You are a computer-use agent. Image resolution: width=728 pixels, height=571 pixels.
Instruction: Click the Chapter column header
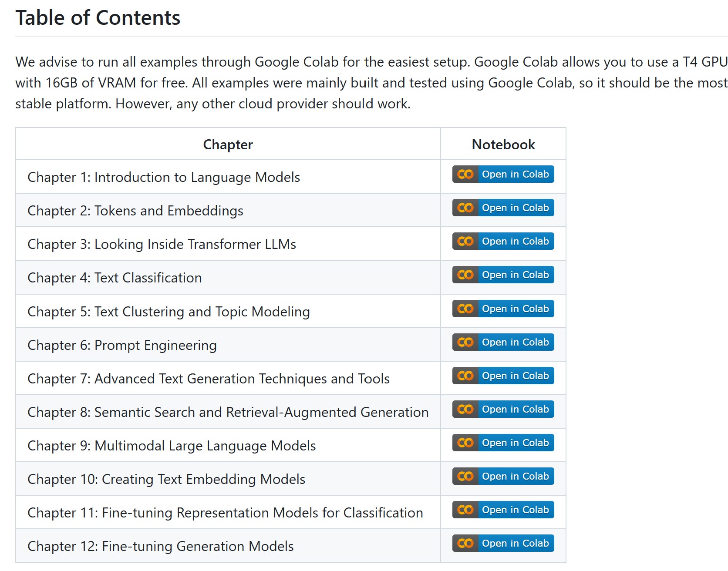coord(228,144)
